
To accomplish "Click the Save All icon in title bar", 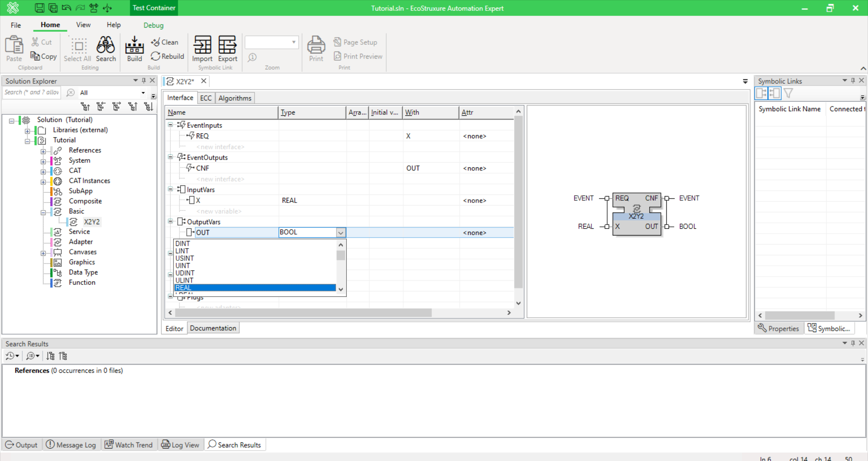I will (x=53, y=8).
